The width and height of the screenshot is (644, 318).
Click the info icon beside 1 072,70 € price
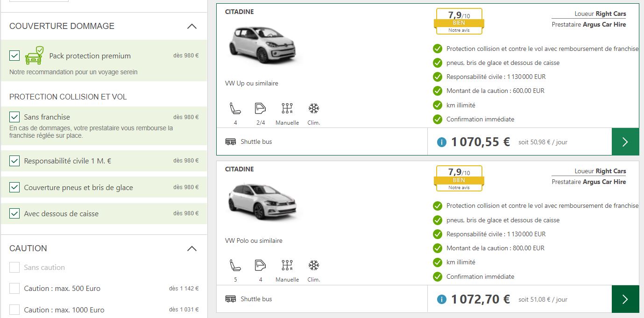[441, 299]
